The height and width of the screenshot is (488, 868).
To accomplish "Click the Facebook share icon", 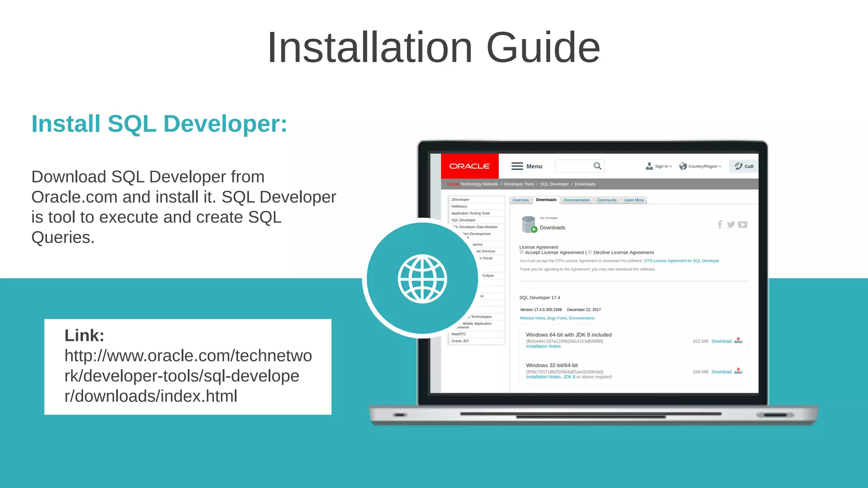I will coord(720,225).
